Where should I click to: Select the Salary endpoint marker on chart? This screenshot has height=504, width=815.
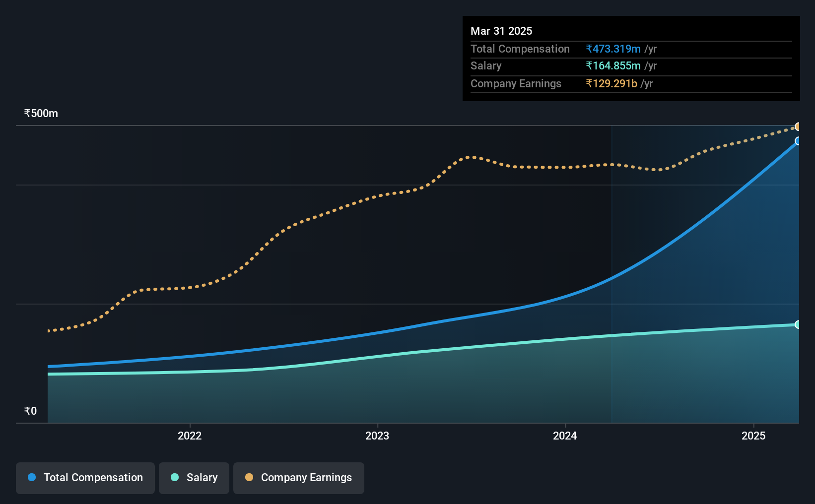click(798, 324)
